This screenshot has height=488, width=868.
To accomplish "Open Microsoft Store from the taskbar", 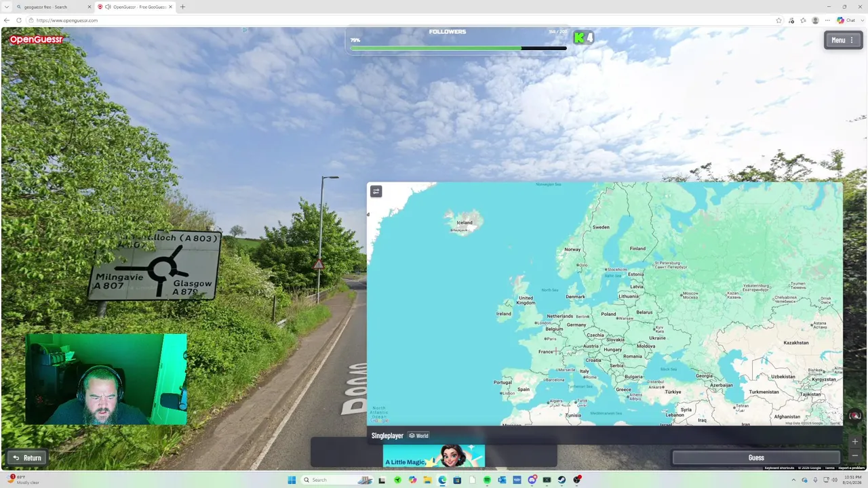I will pos(457,480).
